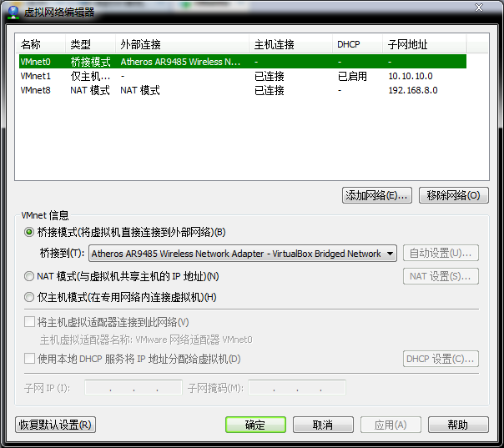This screenshot has width=504, height=448.
Task: Check 使用本地 DHCP 服务 checkbox
Action: pos(29,359)
